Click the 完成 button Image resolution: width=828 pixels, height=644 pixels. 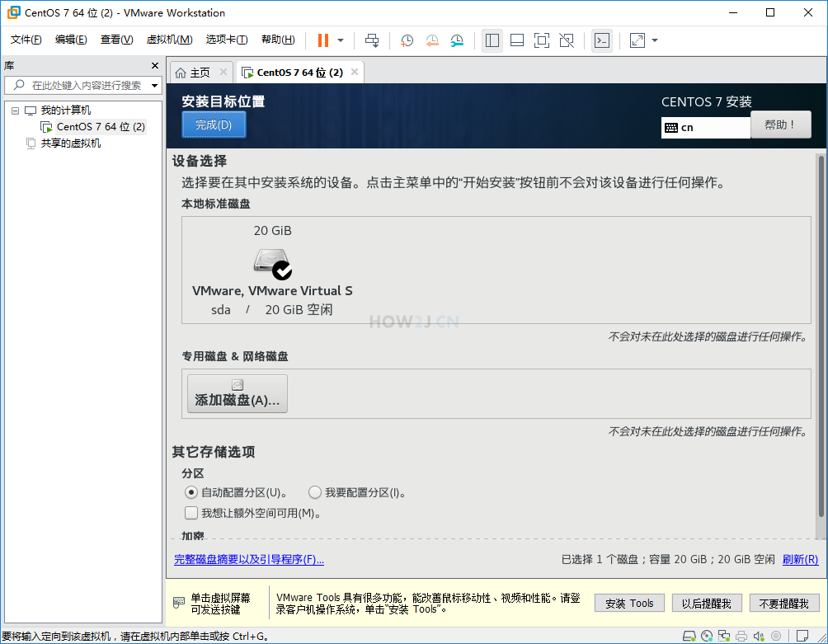(x=214, y=125)
